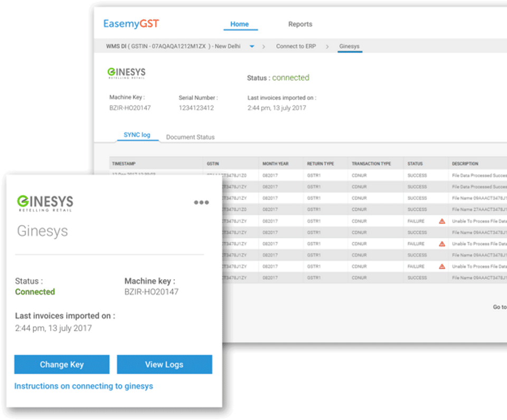Click the GSTIN column header
The image size is (507, 420).
[213, 164]
